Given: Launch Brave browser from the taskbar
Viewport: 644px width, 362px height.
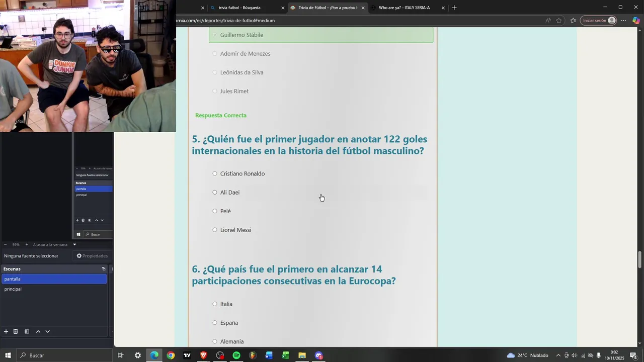Looking at the screenshot, I should pos(203,355).
